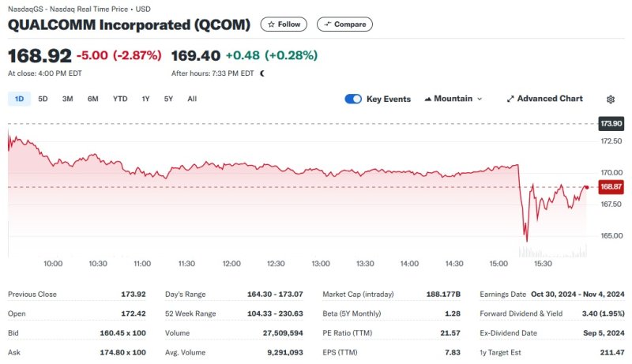The height and width of the screenshot is (364, 632).
Task: Click the 173.90 previous close label
Action: 611,124
